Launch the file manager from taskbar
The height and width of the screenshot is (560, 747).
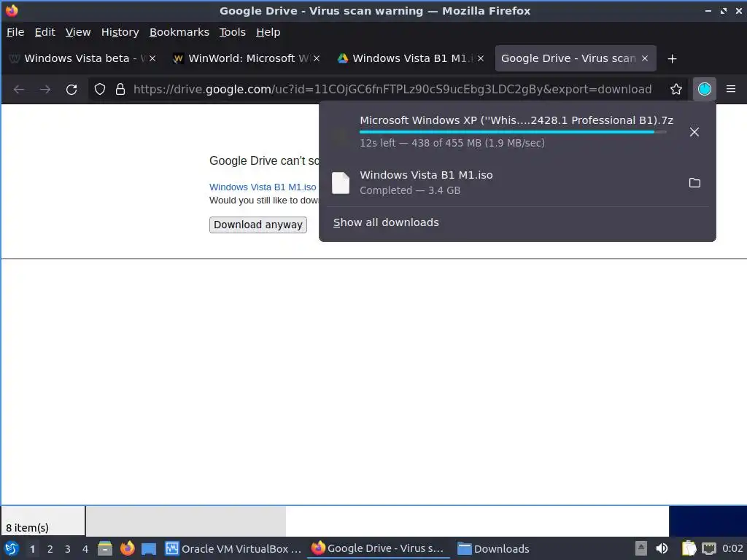[105, 548]
